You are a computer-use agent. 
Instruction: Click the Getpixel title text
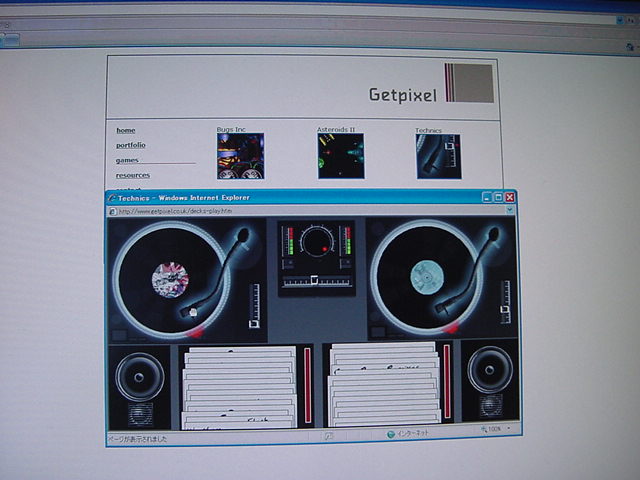pos(403,95)
